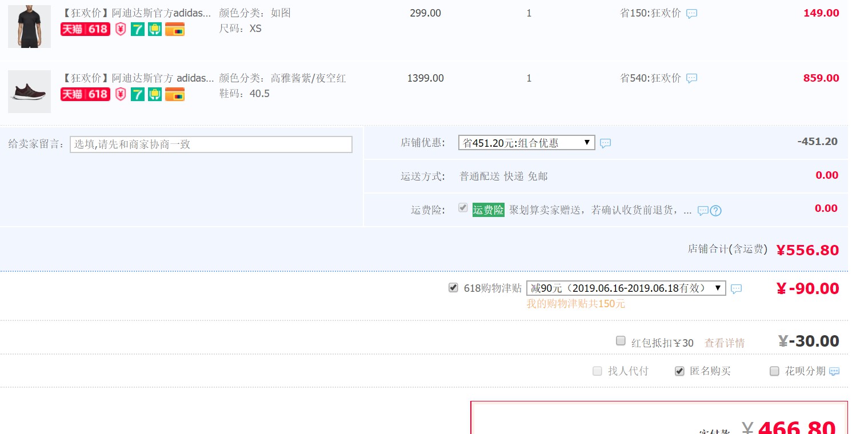Click T-shirt price 149.00
868x434 pixels.
pos(821,13)
